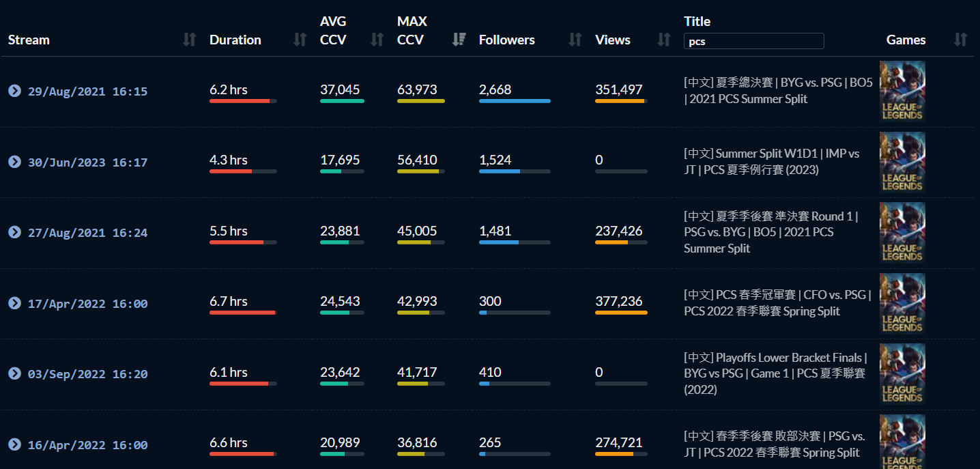Sort table by AVG CCV arrows
This screenshot has height=469, width=980.
[377, 40]
